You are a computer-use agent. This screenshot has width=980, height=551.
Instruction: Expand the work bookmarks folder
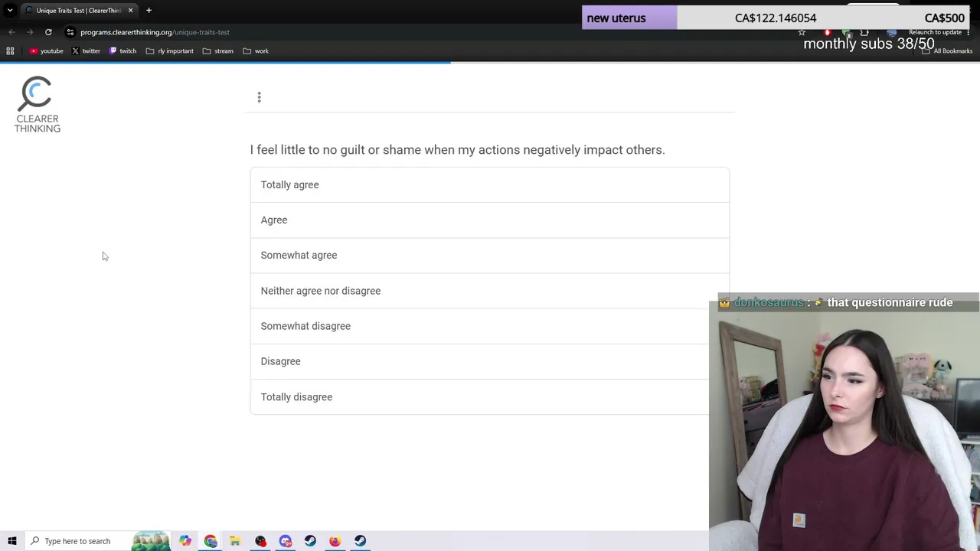(256, 51)
